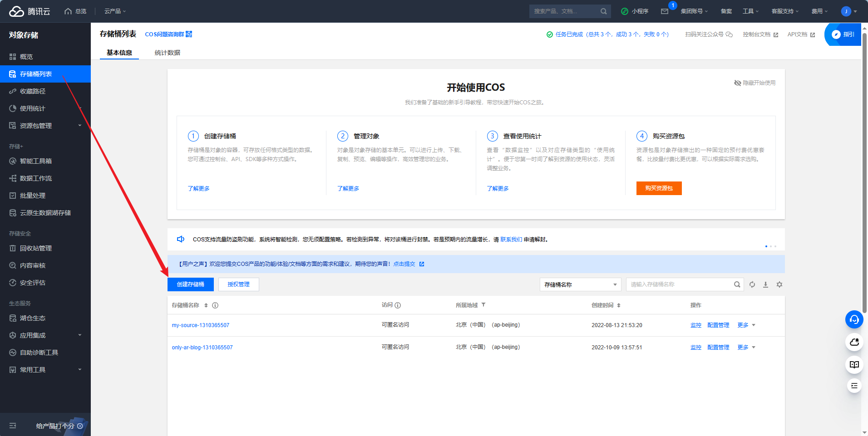This screenshot has width=868, height=436.
Task: Click the 指引 guide button
Action: click(x=843, y=34)
